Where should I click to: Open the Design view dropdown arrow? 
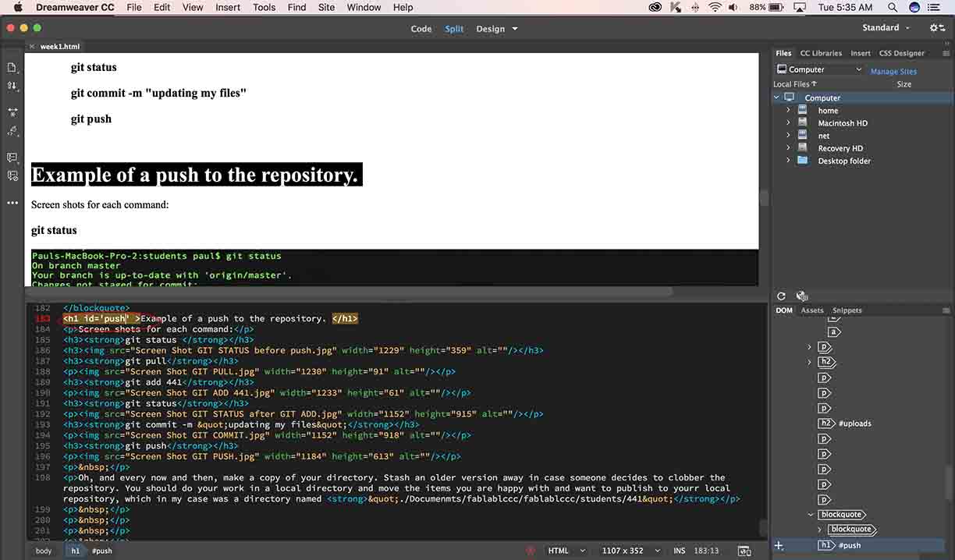coord(514,29)
